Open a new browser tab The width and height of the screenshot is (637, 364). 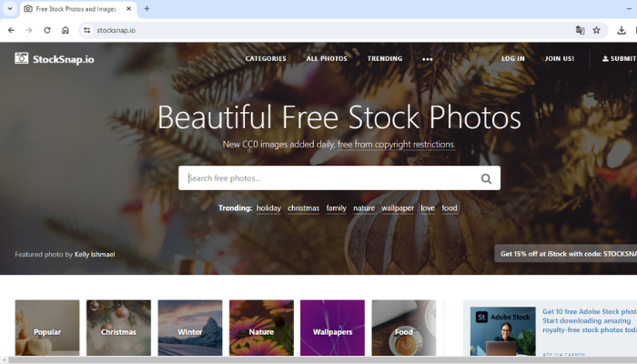tap(147, 8)
